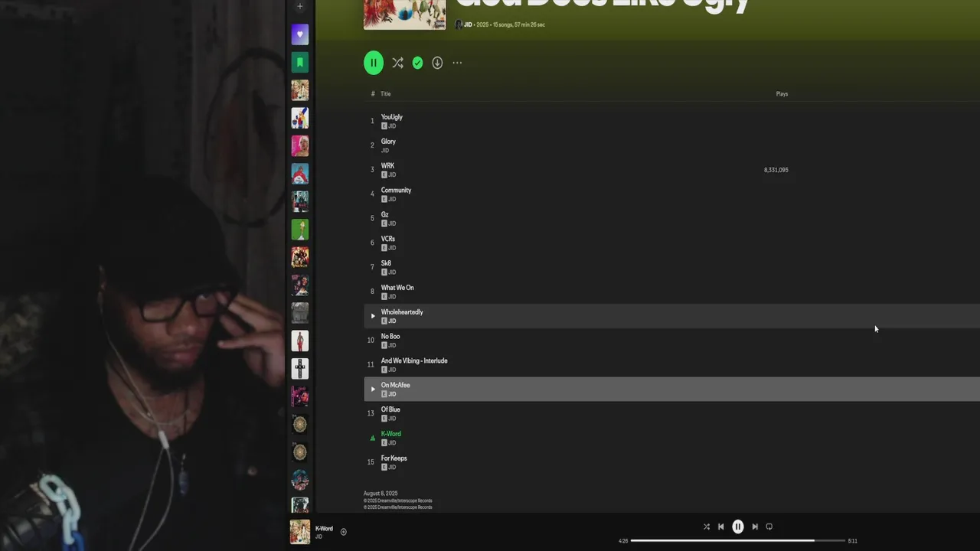Sort tracks by the Title column header

tap(386, 94)
